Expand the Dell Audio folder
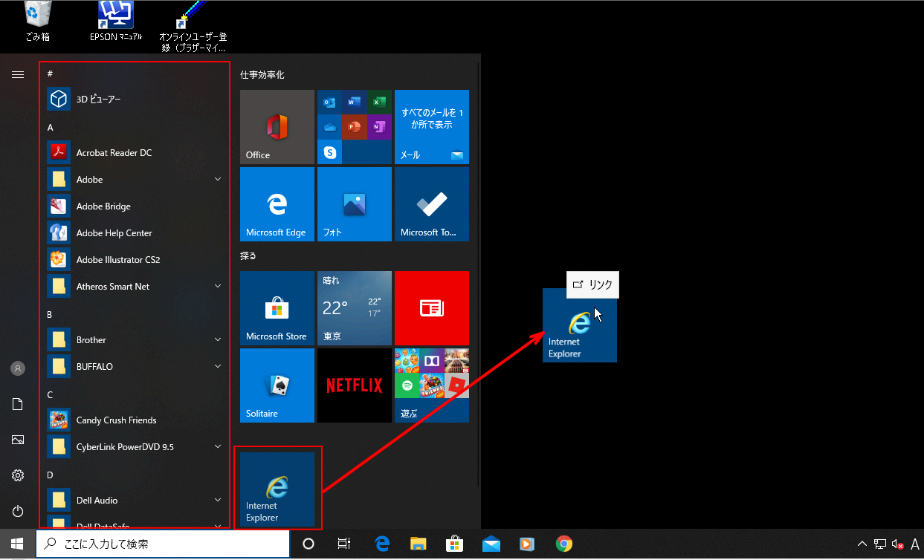The width and height of the screenshot is (924, 560). (x=134, y=500)
